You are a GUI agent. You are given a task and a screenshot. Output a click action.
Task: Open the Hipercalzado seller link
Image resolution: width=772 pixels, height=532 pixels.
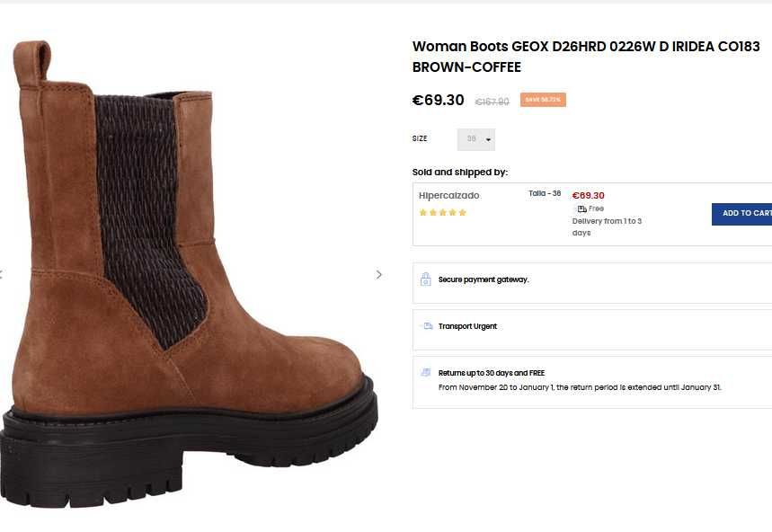coord(448,195)
